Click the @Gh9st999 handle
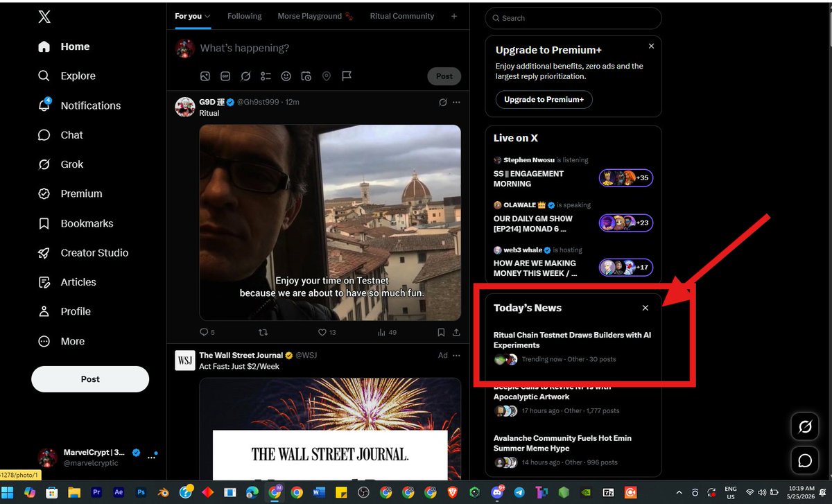The image size is (832, 504). pyautogui.click(x=258, y=102)
